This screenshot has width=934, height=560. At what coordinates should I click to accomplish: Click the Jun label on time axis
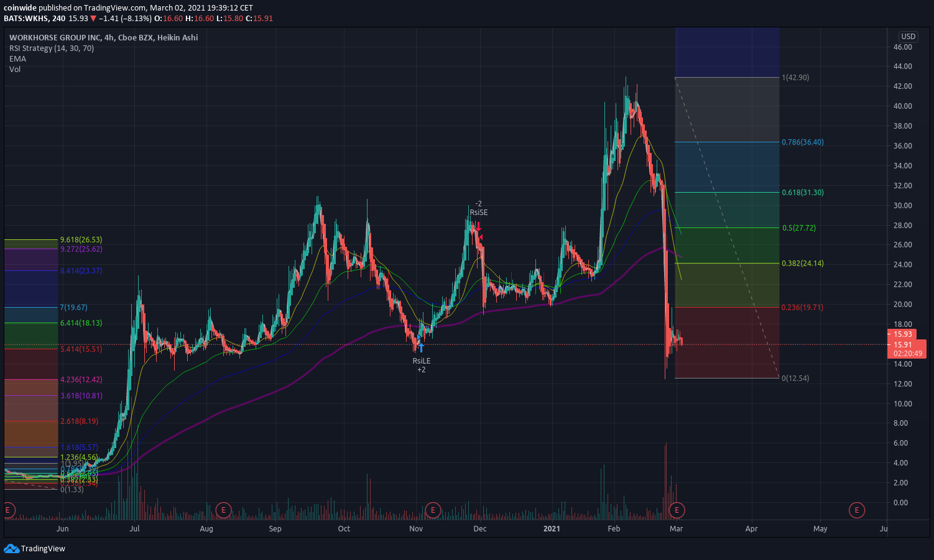(62, 529)
